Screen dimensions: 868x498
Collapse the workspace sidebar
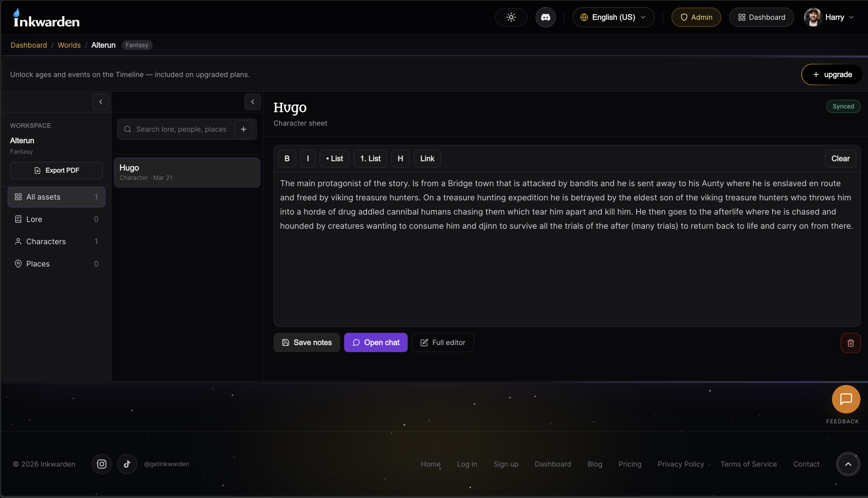100,102
